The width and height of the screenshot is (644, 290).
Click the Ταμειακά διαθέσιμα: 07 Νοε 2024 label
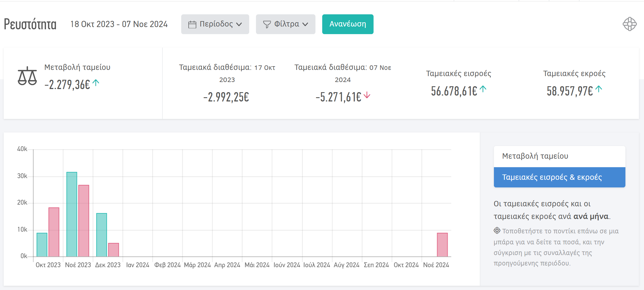point(343,73)
